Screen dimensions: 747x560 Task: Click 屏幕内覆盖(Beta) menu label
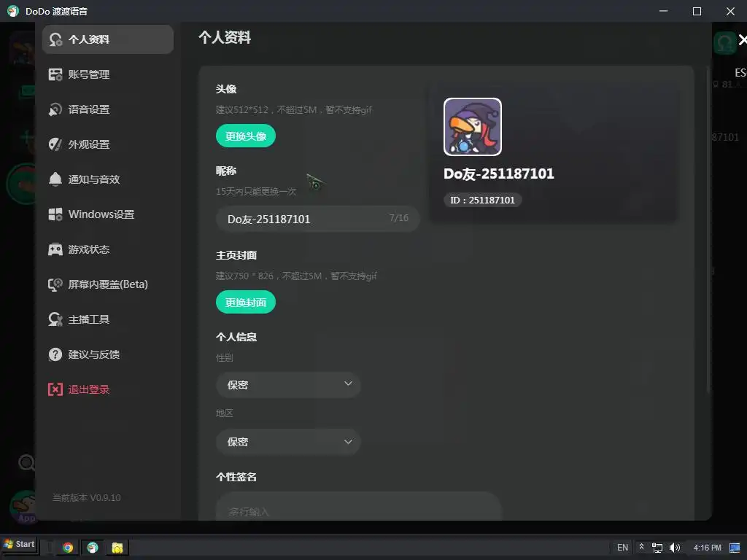(108, 284)
